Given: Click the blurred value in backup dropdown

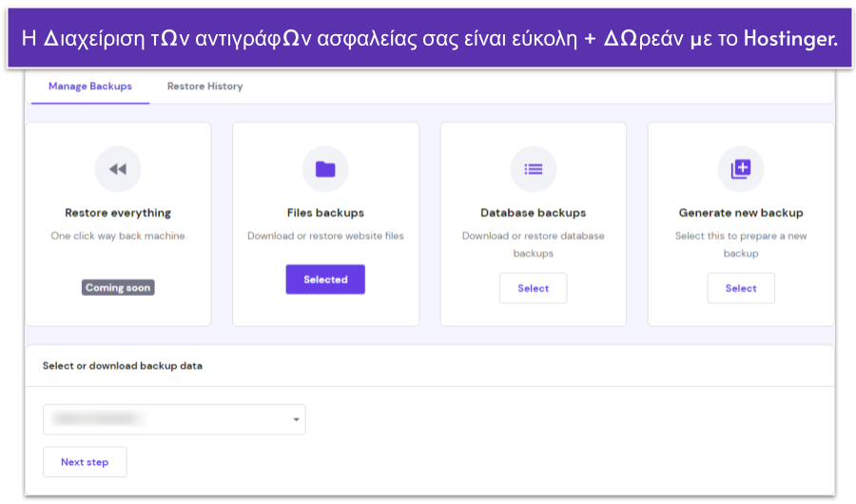Looking at the screenshot, I should click(100, 418).
